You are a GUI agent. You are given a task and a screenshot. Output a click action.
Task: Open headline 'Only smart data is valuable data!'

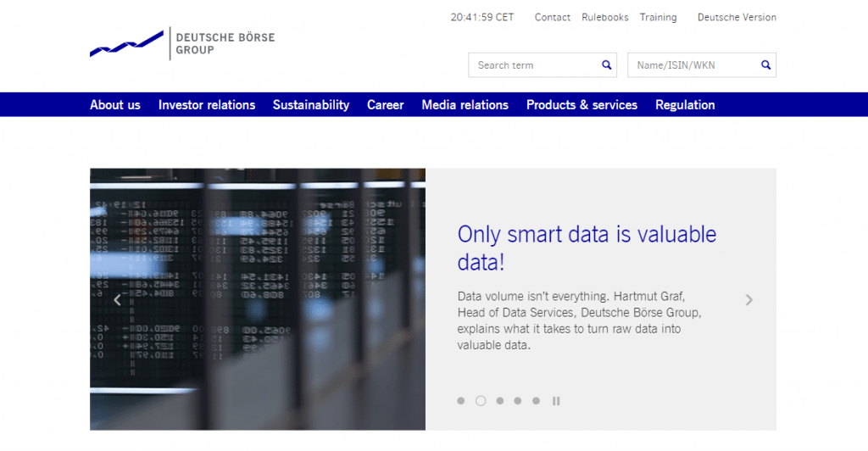click(587, 248)
